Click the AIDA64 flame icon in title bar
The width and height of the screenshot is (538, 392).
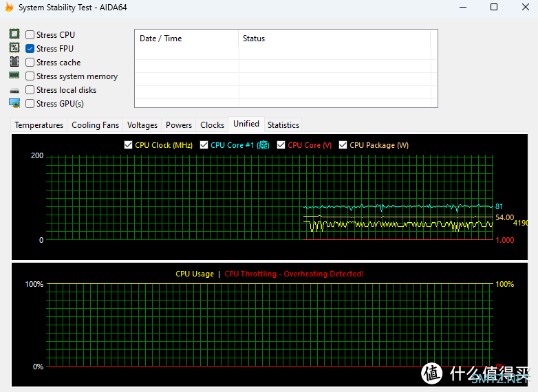pyautogui.click(x=9, y=7)
